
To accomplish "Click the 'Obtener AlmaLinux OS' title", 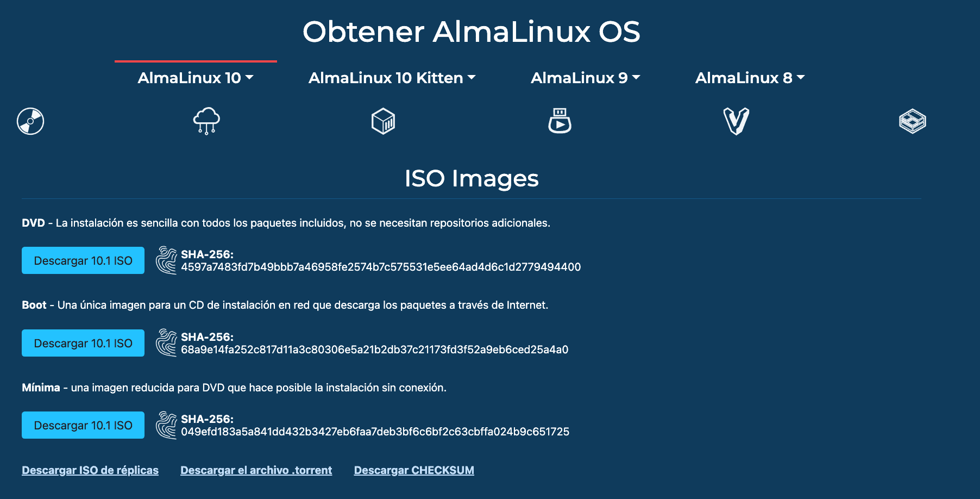I will coord(472,32).
